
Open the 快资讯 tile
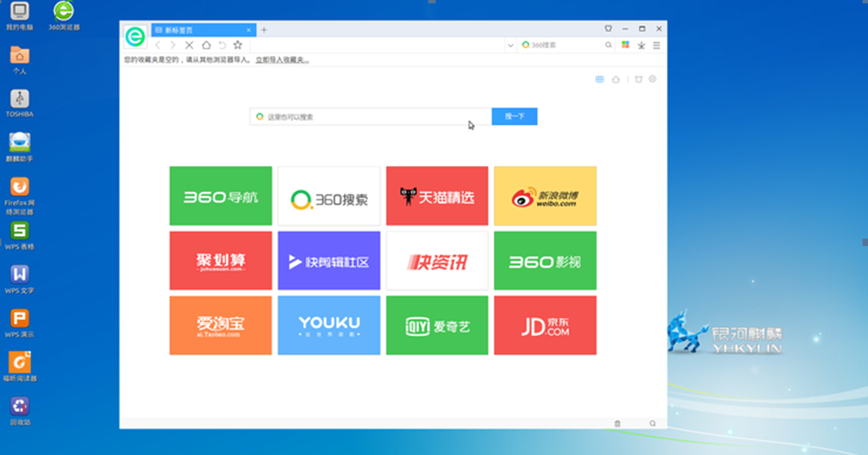click(437, 261)
